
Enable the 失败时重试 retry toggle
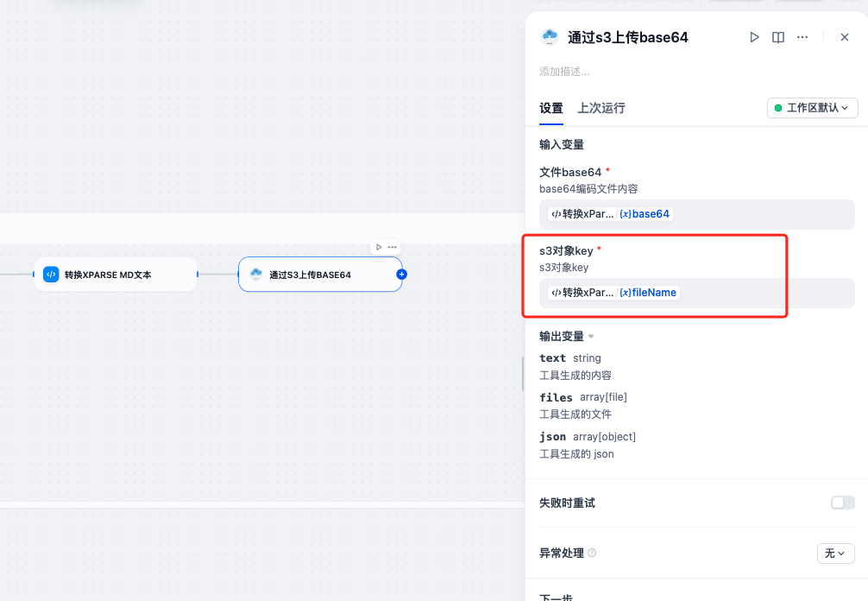841,502
